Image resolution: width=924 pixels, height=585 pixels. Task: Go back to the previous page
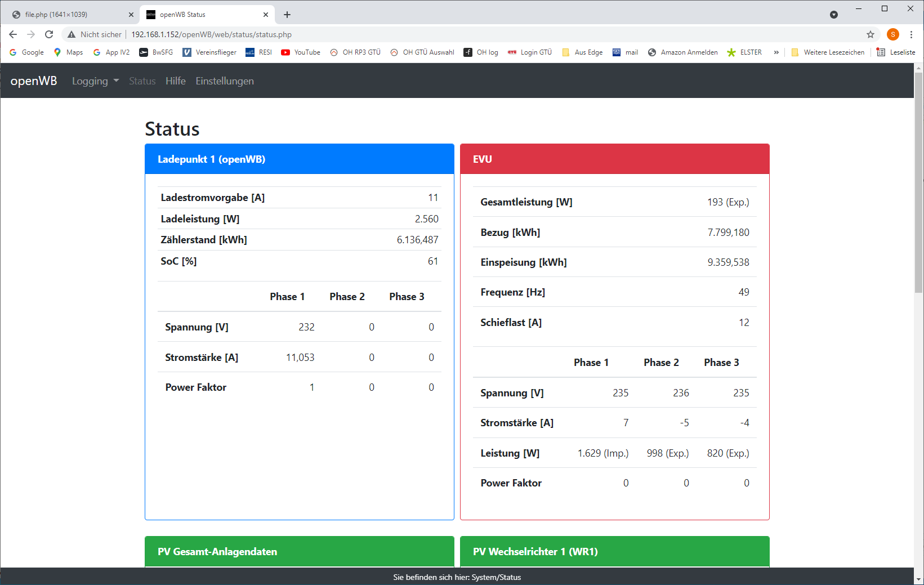click(x=13, y=34)
